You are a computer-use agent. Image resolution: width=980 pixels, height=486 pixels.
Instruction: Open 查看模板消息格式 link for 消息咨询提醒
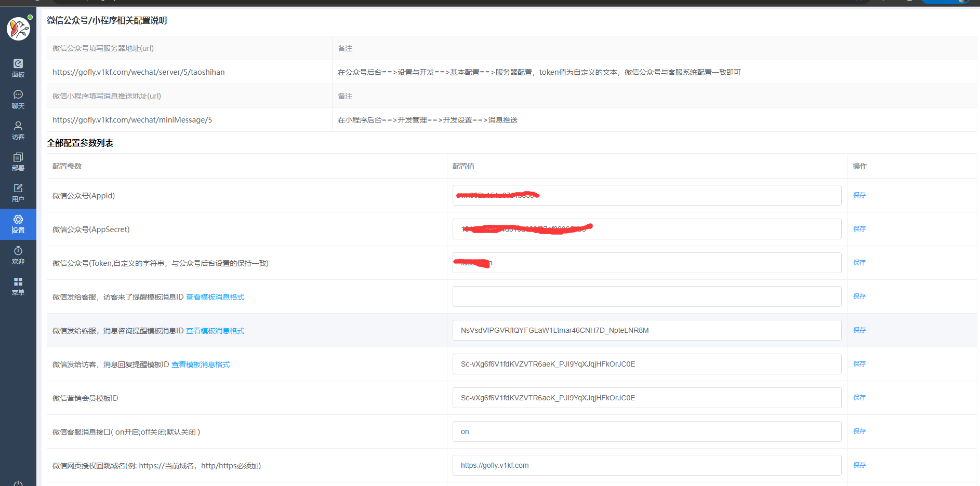(x=215, y=331)
